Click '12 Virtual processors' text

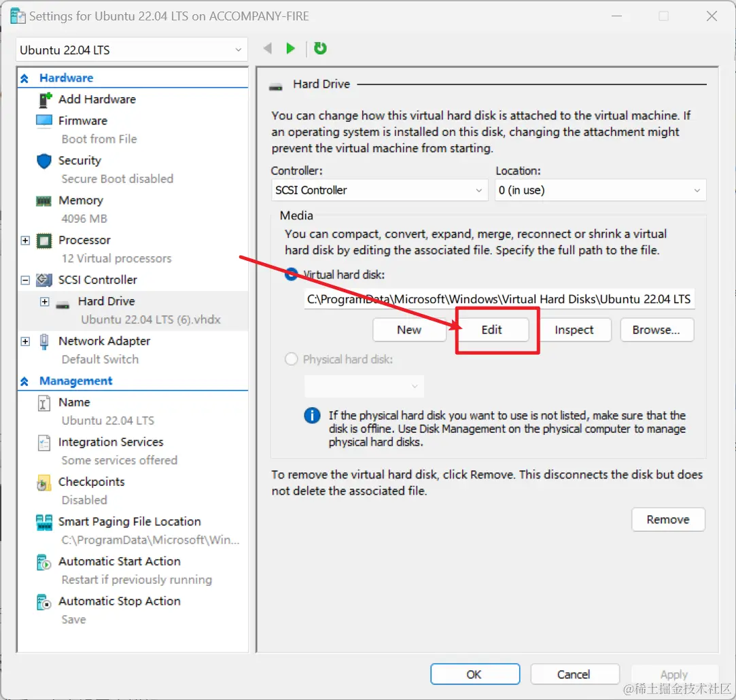pos(116,259)
